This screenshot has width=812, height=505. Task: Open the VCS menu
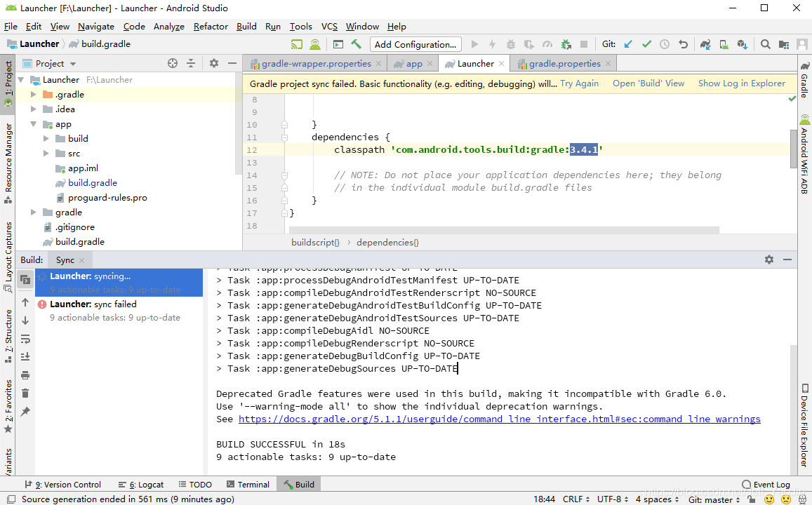[x=329, y=27]
